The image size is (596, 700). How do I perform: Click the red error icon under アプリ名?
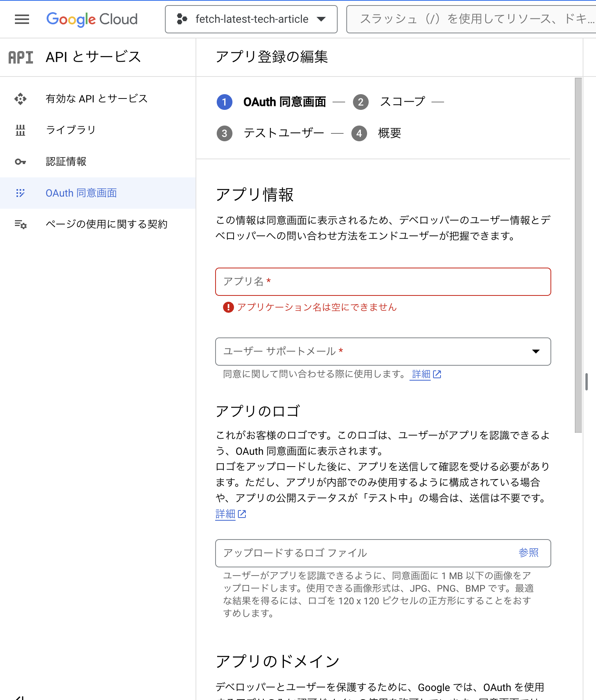(228, 307)
